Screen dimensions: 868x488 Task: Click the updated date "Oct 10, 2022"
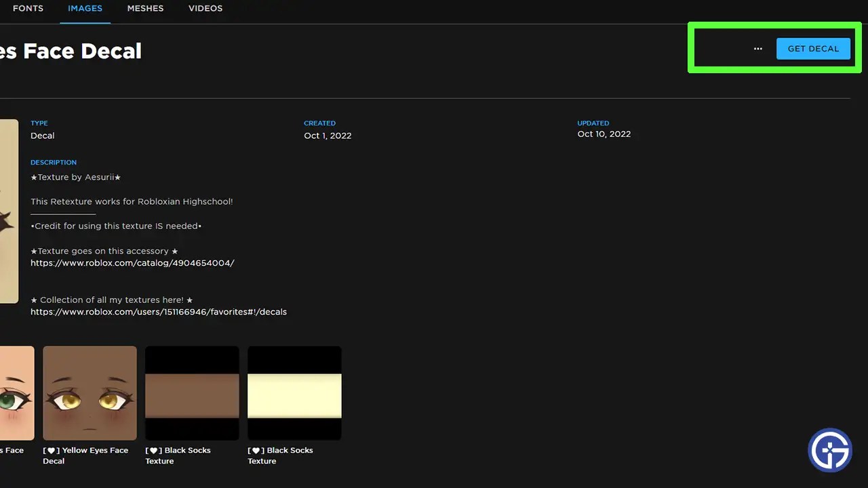point(604,134)
